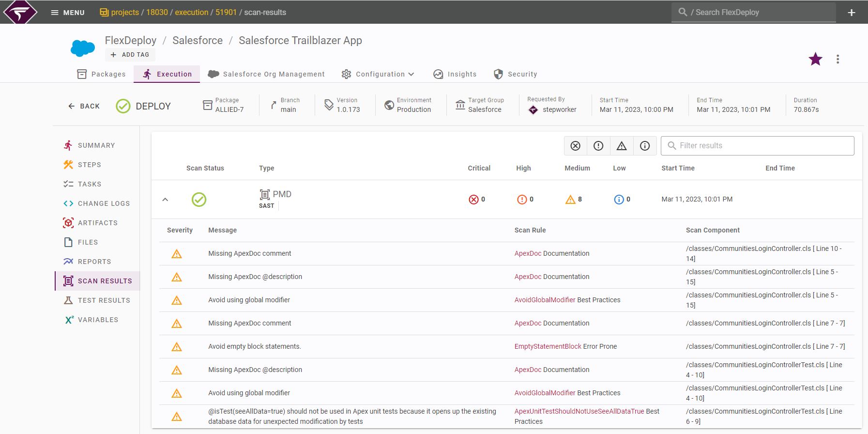Go to execution breadcrumb link

click(192, 12)
